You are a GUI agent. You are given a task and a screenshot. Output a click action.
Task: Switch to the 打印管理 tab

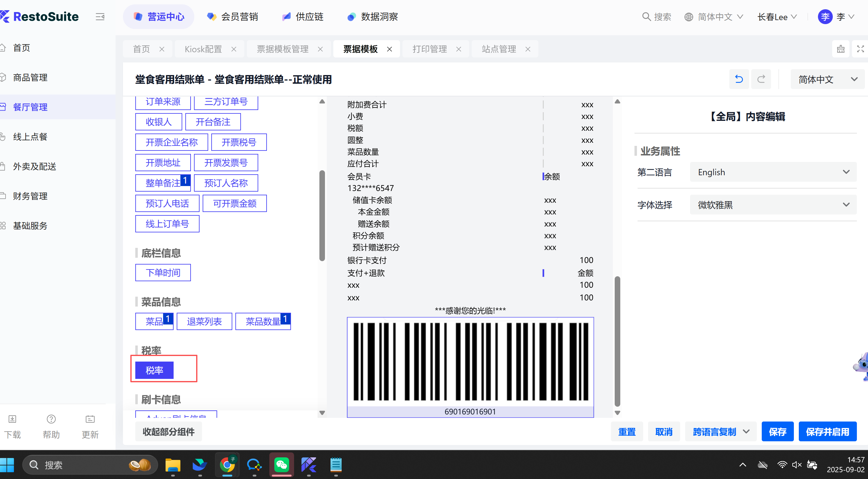[430, 49]
